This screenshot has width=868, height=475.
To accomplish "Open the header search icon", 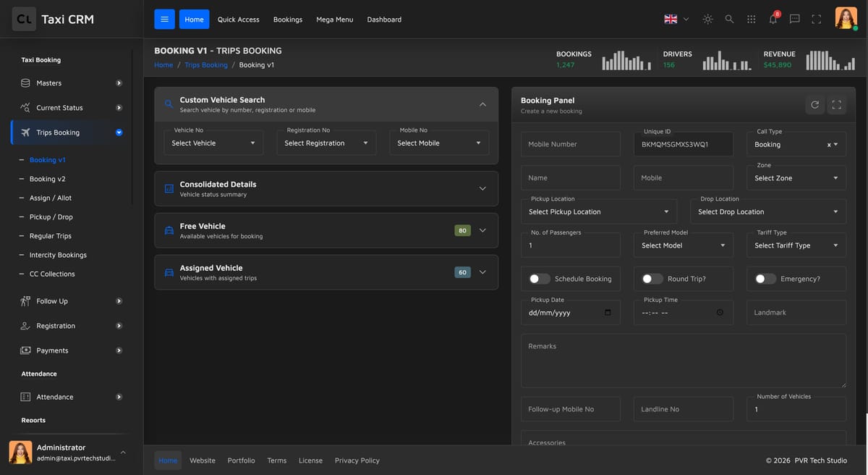I will coord(729,20).
